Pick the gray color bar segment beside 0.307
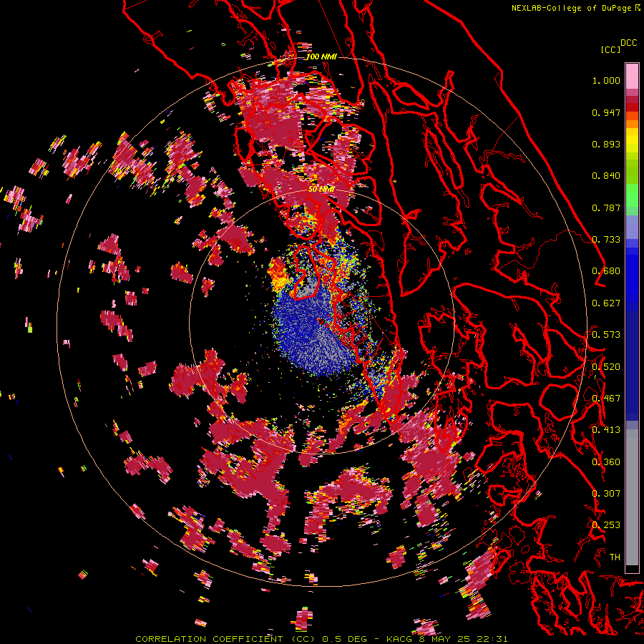 632,497
